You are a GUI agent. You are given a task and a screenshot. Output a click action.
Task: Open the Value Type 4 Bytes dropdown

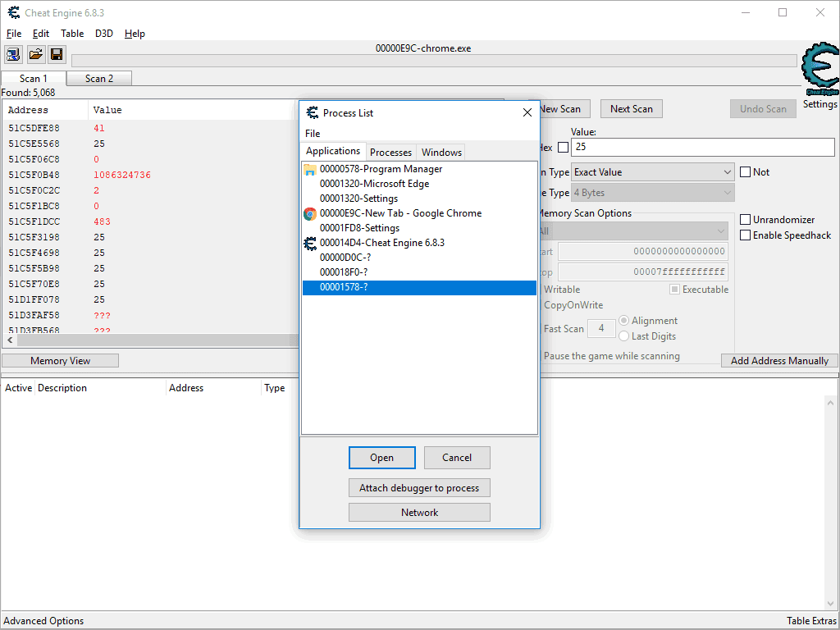pos(652,192)
